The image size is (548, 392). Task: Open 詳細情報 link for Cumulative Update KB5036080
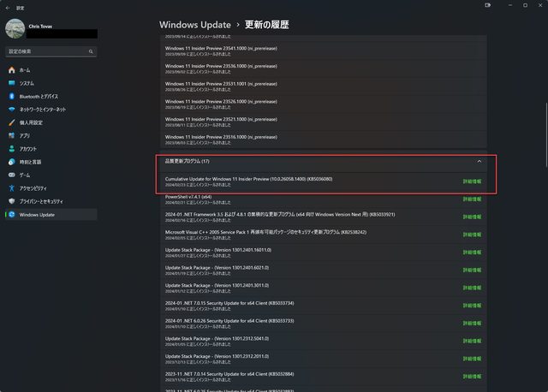pyautogui.click(x=472, y=181)
